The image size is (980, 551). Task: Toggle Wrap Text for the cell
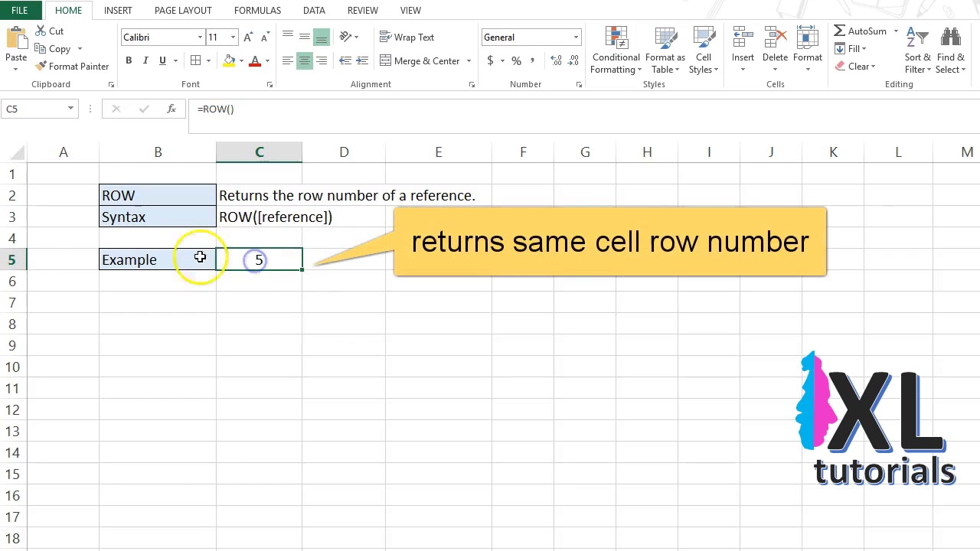click(407, 37)
